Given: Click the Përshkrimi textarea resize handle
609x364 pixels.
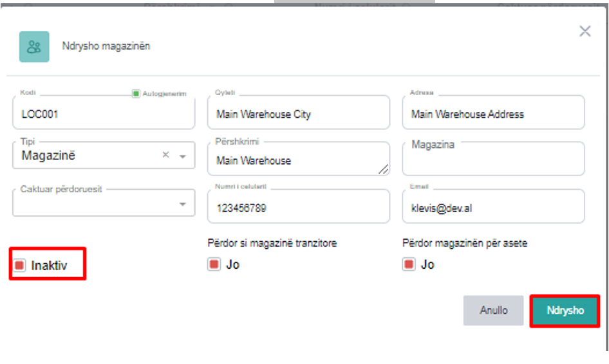Looking at the screenshot, I should (384, 169).
